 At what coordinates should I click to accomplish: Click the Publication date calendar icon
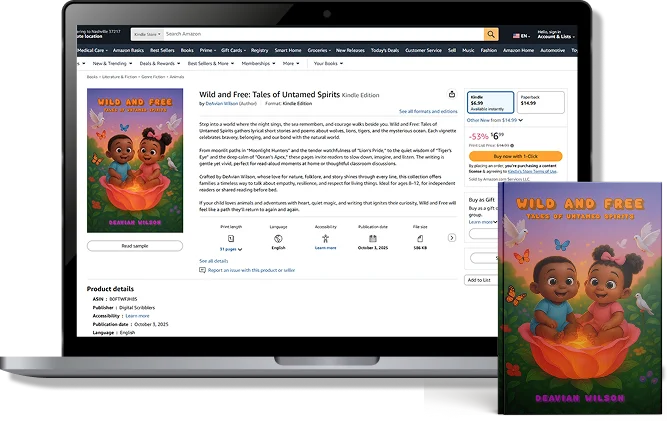[x=373, y=238]
